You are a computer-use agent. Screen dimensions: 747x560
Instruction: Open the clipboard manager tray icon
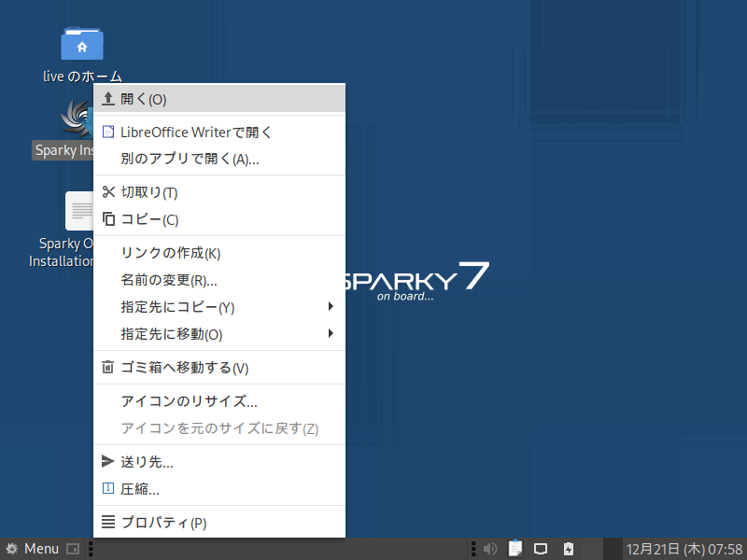coord(515,549)
